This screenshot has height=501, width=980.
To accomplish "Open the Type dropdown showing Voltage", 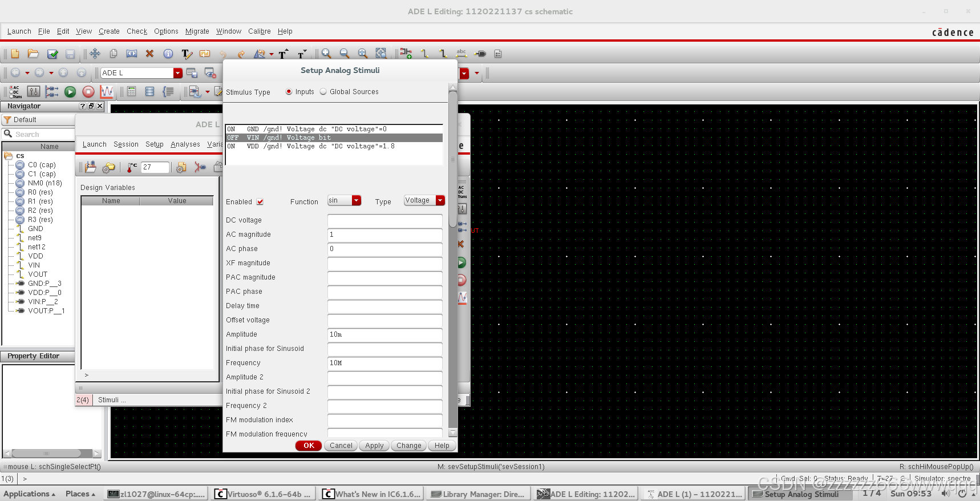I will click(424, 200).
